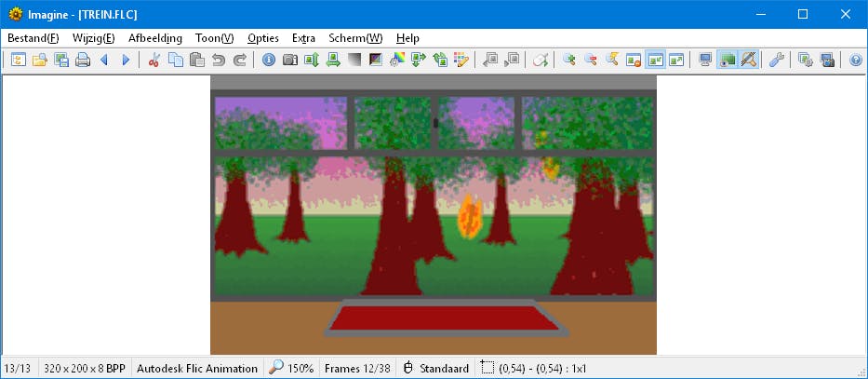868x379 pixels.
Task: Toggle enlarge to fit window button
Action: [x=676, y=60]
